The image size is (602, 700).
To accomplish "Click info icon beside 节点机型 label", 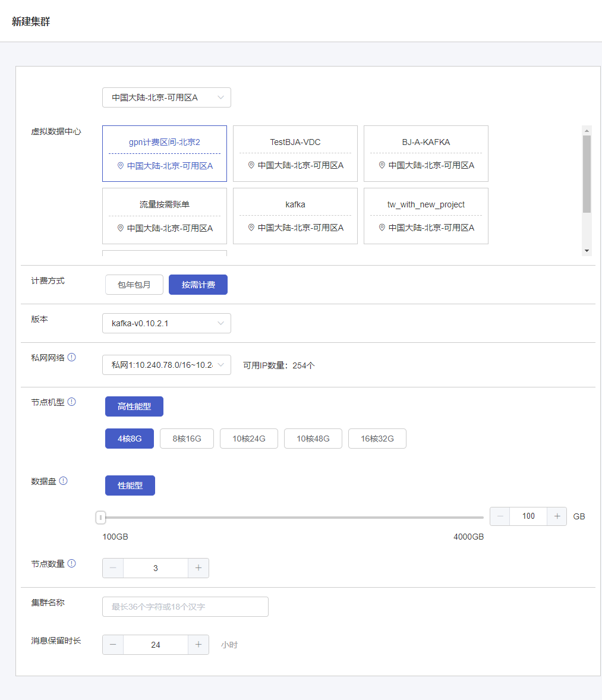I will tap(72, 402).
